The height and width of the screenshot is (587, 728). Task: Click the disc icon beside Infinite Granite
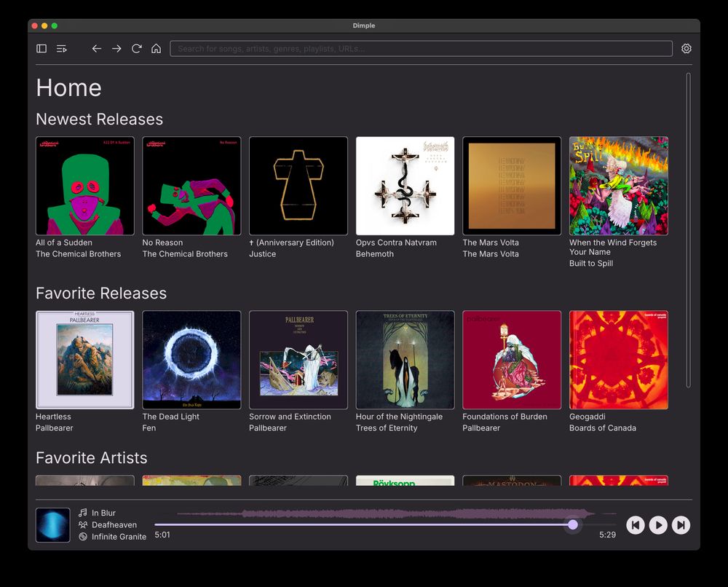point(83,536)
